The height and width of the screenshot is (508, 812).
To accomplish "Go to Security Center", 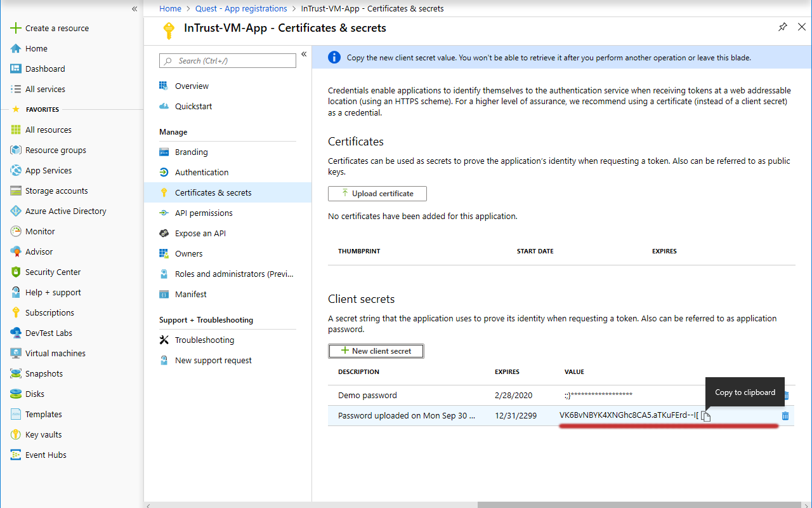I will click(53, 272).
